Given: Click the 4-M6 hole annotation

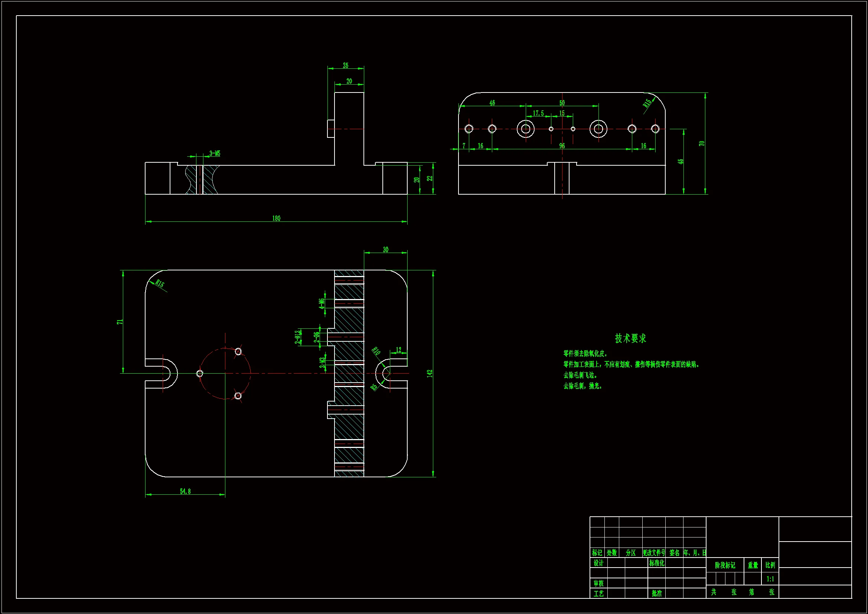Looking at the screenshot, I should tap(322, 304).
